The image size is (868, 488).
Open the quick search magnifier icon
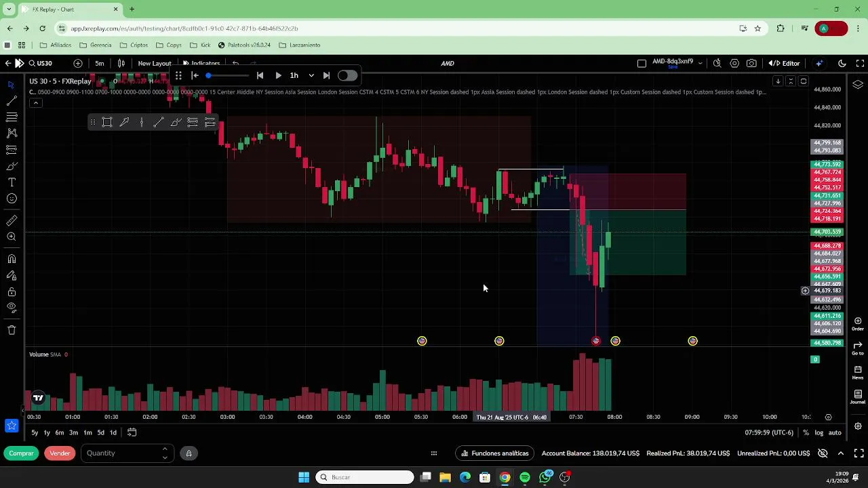[717, 63]
